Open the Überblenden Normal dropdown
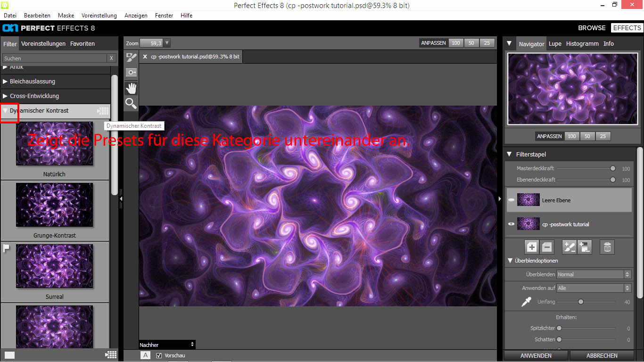 594,274
